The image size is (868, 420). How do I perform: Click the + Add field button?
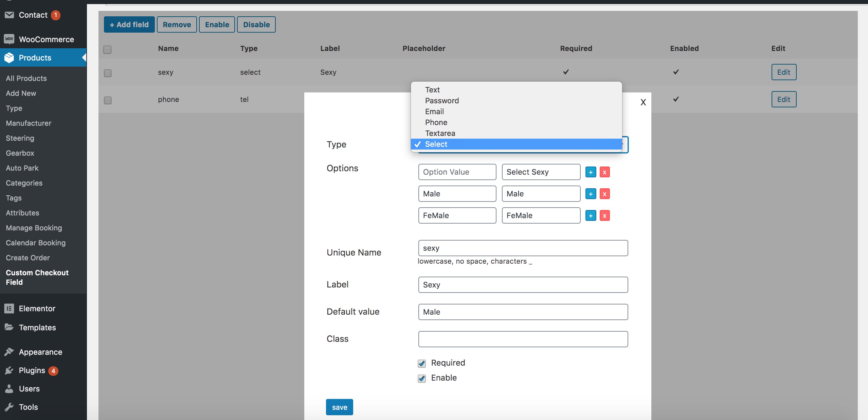point(129,24)
